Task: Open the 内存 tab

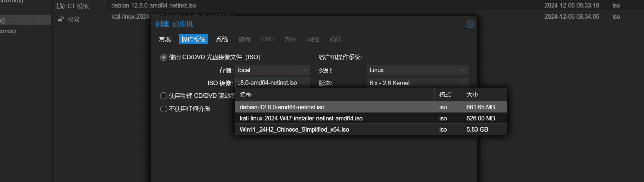Action: pyautogui.click(x=290, y=39)
